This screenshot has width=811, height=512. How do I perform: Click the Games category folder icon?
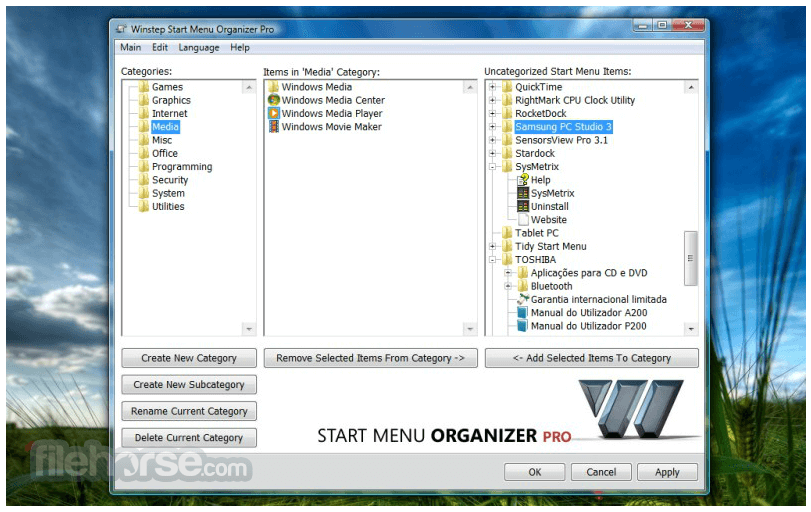(144, 87)
